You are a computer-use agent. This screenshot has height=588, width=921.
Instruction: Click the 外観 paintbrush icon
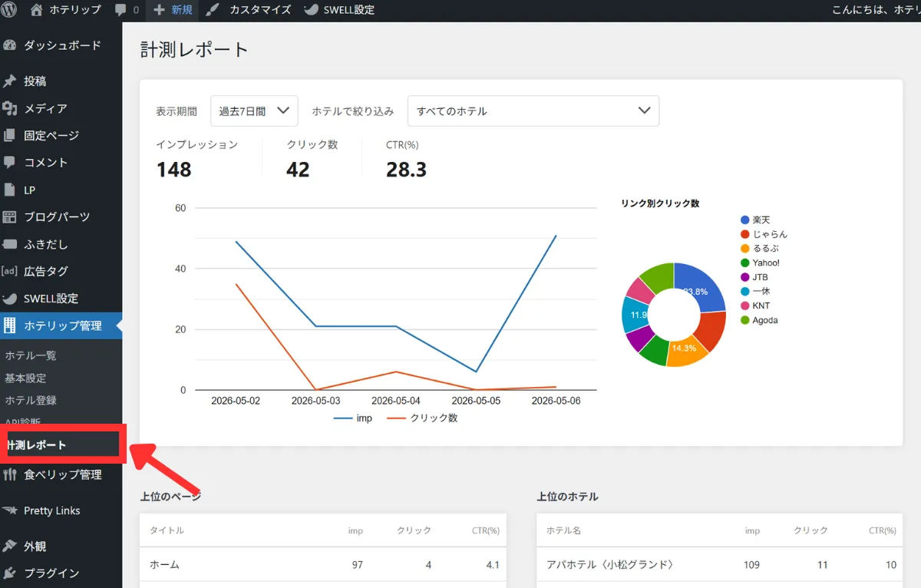pyautogui.click(x=10, y=547)
